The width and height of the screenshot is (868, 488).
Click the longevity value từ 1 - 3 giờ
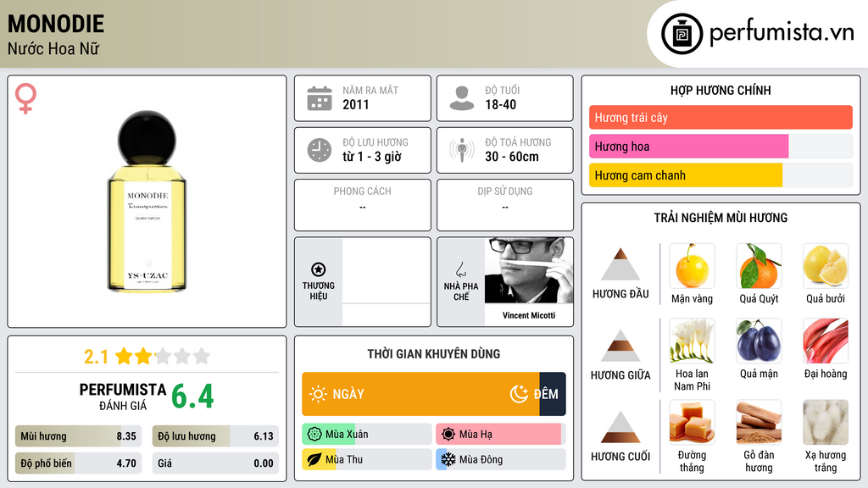click(371, 157)
